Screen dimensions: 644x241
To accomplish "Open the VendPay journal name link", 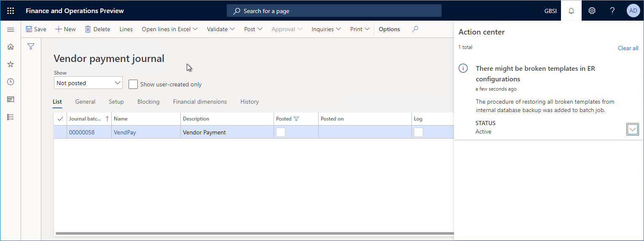I will click(125, 132).
